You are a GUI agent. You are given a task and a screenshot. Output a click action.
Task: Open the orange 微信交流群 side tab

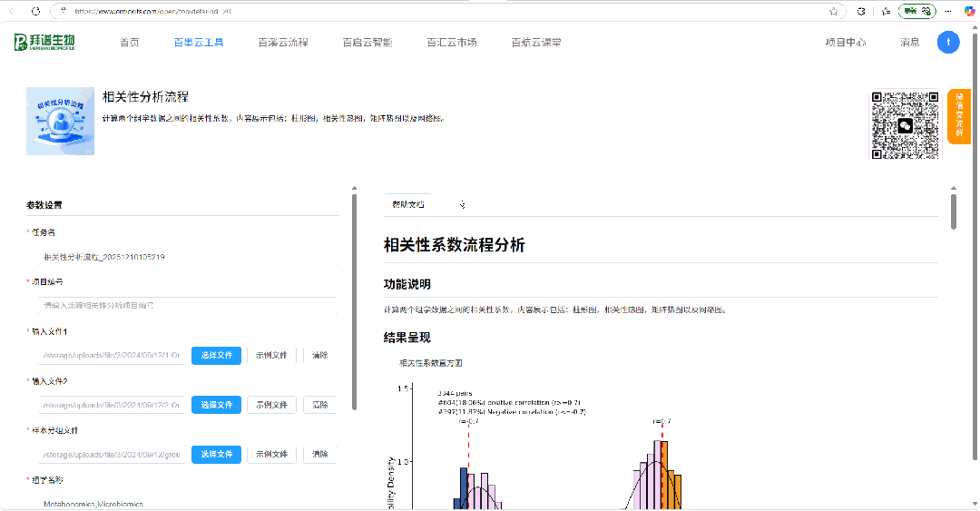959,116
